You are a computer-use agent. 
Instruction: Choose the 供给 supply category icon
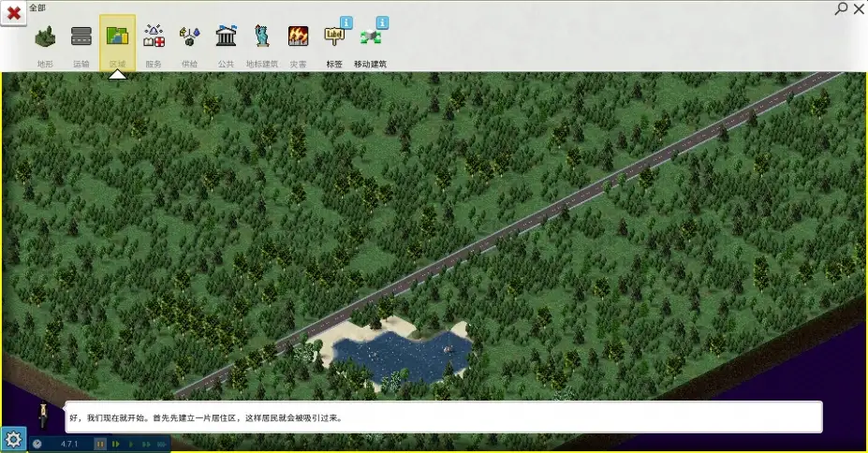[x=189, y=37]
